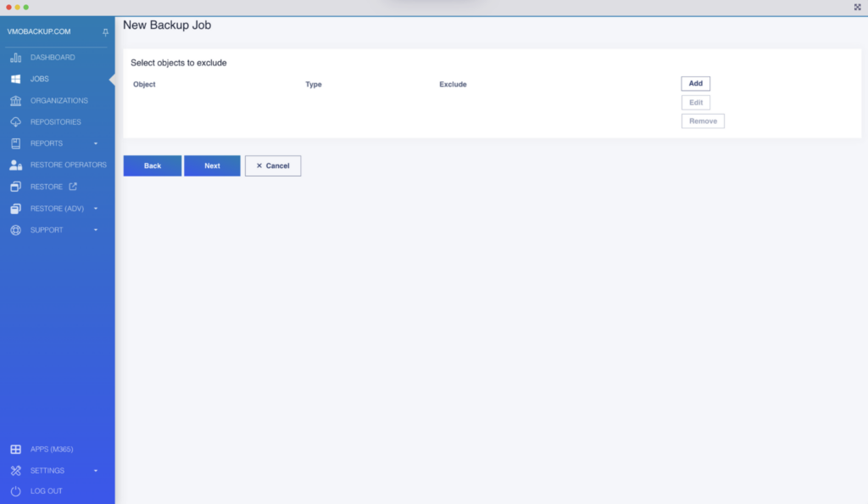Pin the sidebar with the pin icon
868x504 pixels.
tap(105, 32)
